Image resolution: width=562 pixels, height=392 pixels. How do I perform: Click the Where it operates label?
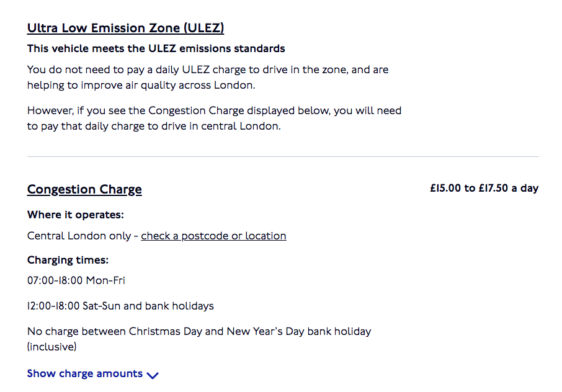(x=76, y=215)
